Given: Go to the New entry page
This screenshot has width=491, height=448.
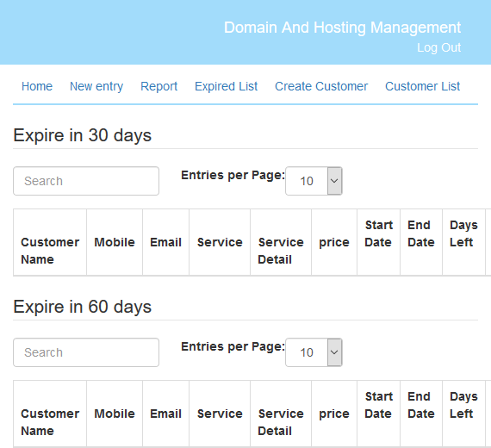Looking at the screenshot, I should (x=96, y=86).
